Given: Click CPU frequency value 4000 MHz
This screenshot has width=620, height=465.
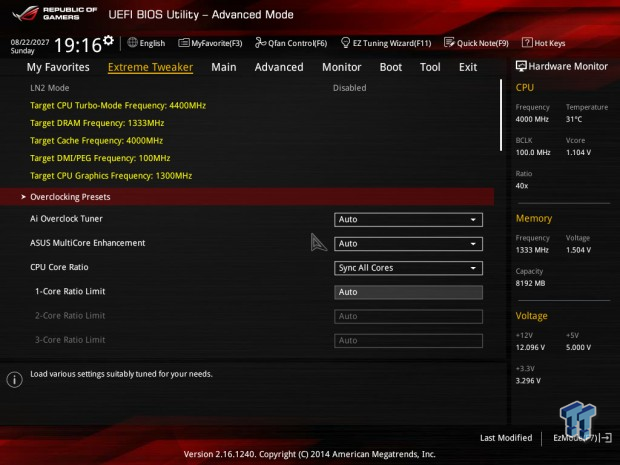Looking at the screenshot, I should click(532, 119).
